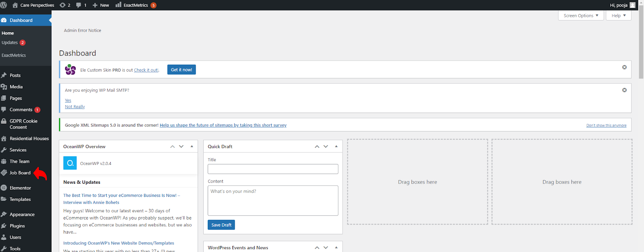644x252 pixels.
Task: Click the Media icon in the sidebar
Action: (4, 87)
